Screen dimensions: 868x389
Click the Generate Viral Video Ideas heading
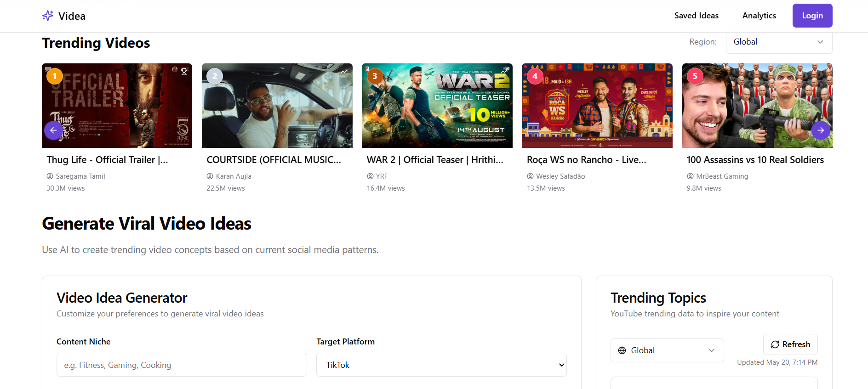click(x=147, y=224)
